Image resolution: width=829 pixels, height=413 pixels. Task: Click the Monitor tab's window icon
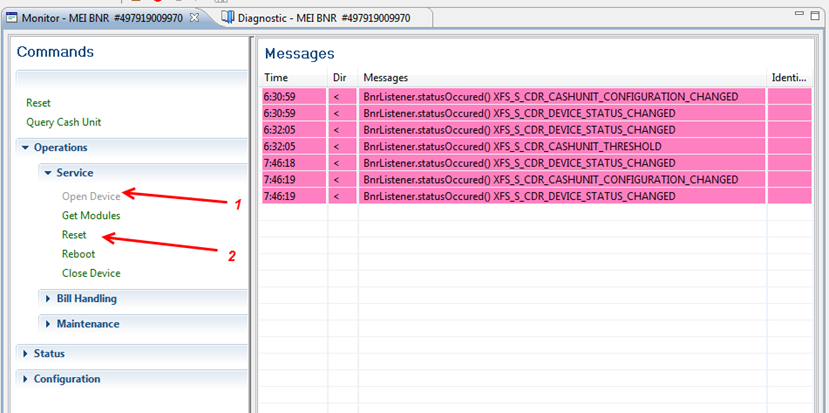[x=11, y=18]
